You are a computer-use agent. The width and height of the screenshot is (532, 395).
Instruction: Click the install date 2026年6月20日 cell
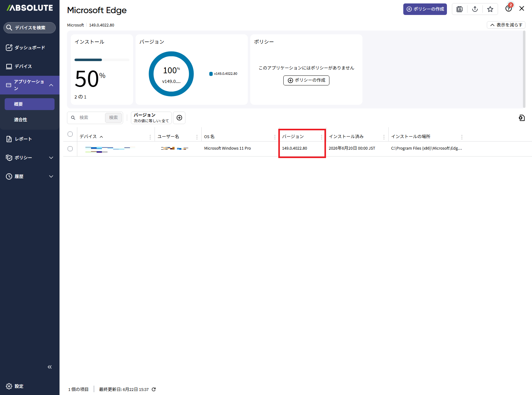(352, 148)
